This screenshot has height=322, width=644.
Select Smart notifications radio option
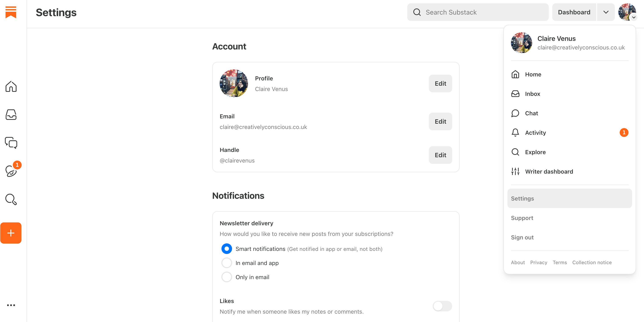pyautogui.click(x=227, y=249)
